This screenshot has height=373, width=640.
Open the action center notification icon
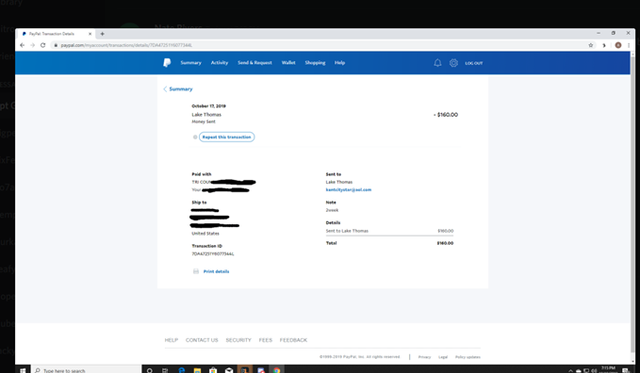[625, 370]
